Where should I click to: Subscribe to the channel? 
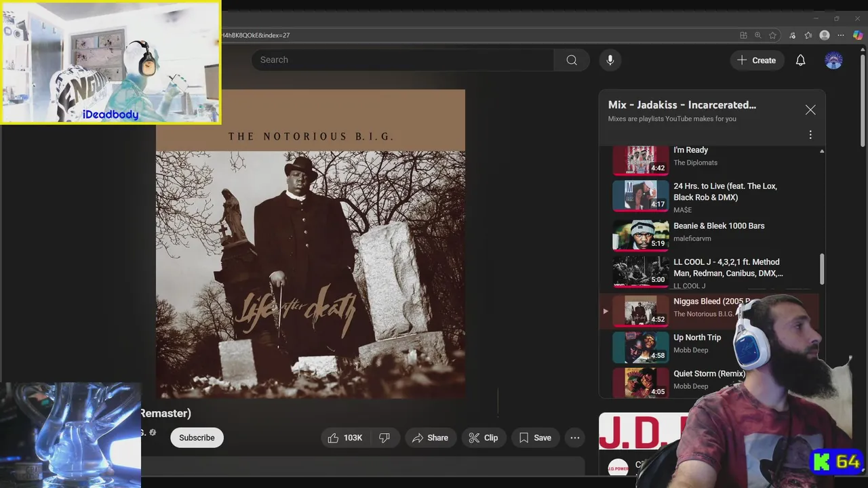(x=197, y=438)
